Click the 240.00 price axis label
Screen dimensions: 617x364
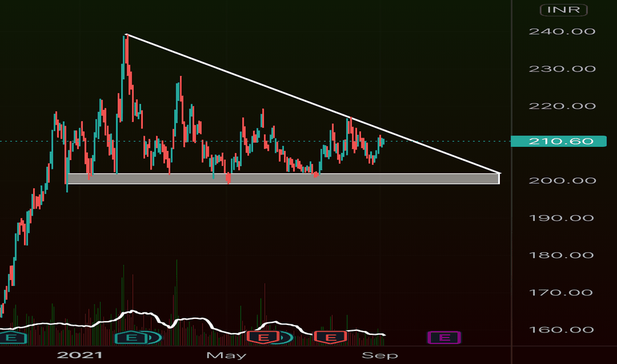tap(562, 32)
